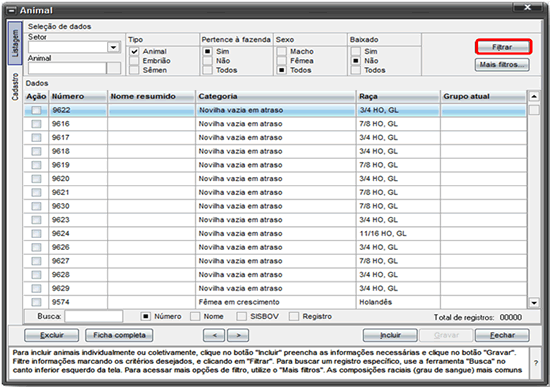Click the Excluir button
550x387 pixels.
coord(52,335)
